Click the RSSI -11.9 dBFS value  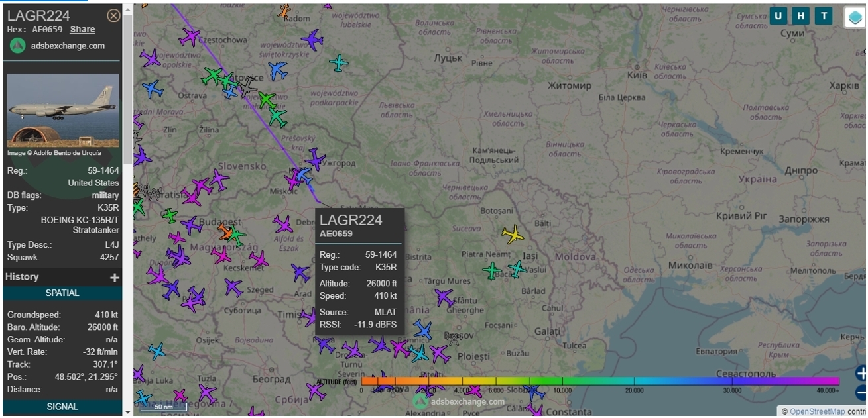pos(375,325)
